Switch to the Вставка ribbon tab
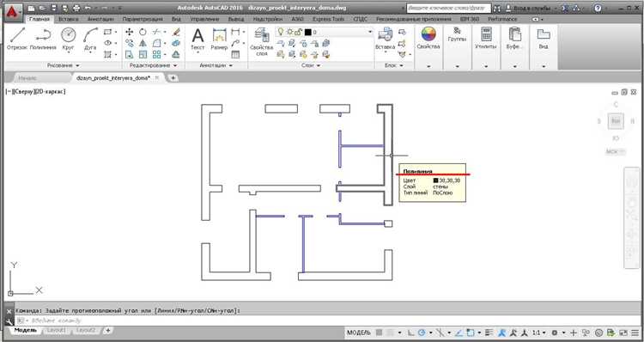 pyautogui.click(x=68, y=19)
